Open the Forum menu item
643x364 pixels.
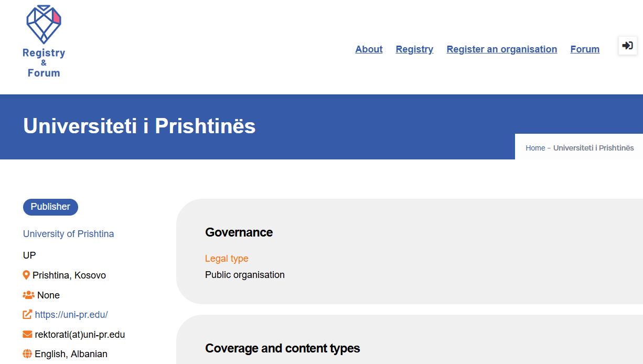point(585,49)
